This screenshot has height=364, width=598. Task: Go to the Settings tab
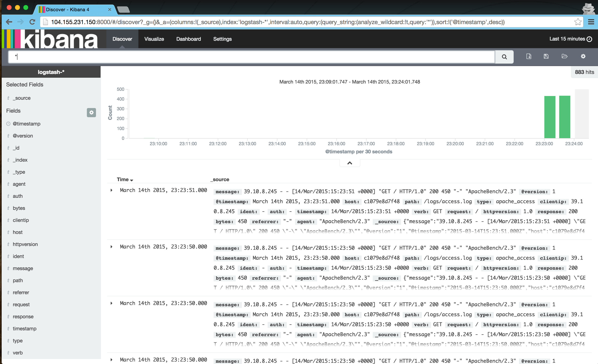(222, 39)
